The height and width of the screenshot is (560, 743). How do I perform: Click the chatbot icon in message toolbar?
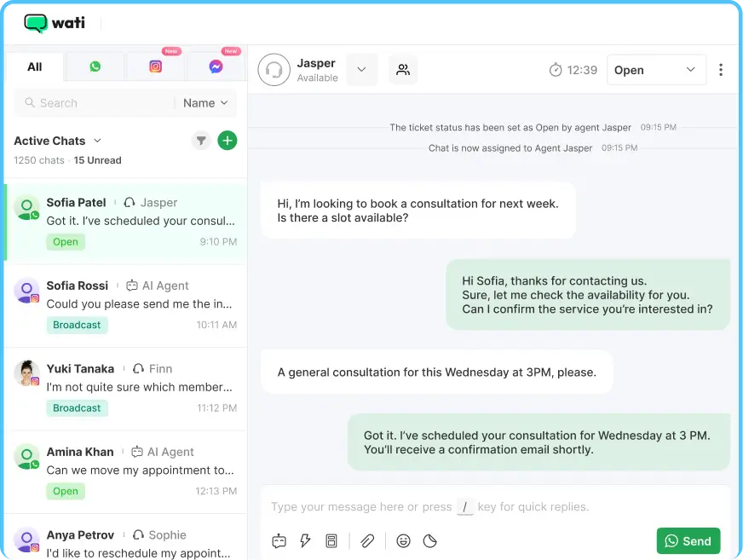coord(279,541)
